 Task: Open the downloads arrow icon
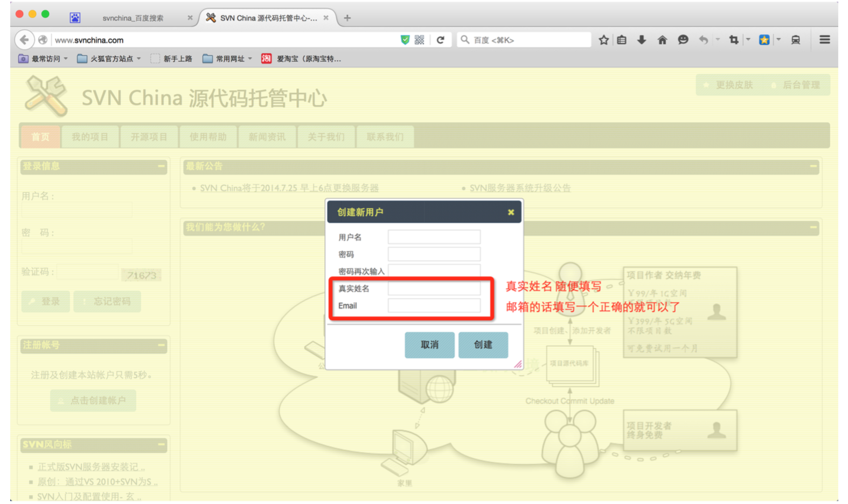tap(642, 40)
